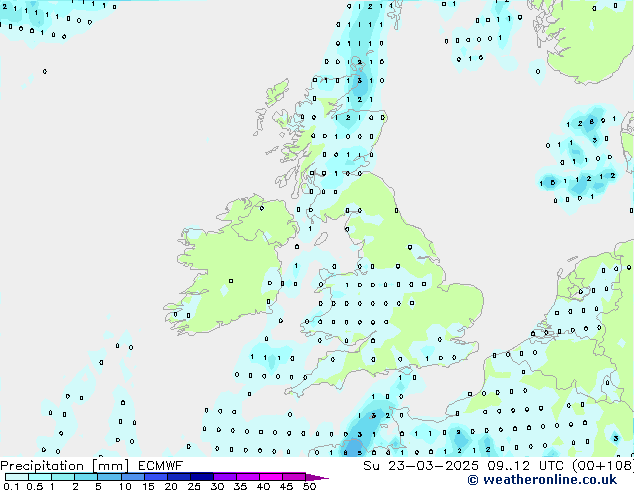Screen dimensions: 634x490
Task: Click the 'Precipitation' title word
Action: [42, 466]
